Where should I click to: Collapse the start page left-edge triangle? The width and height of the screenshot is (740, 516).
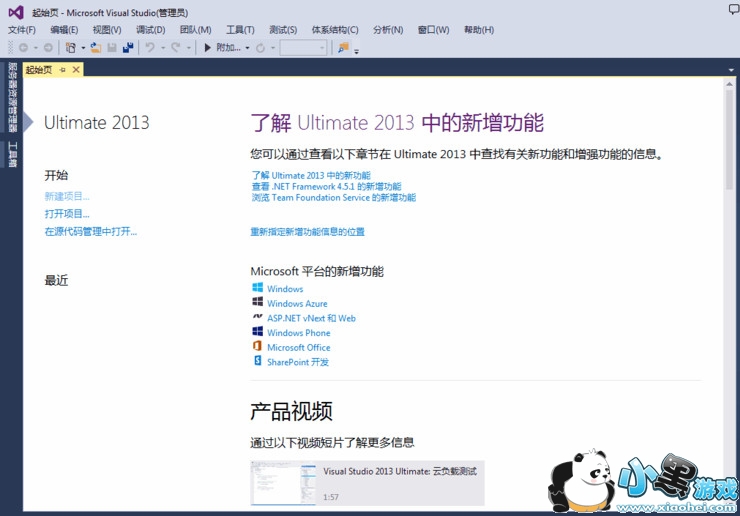(x=28, y=122)
